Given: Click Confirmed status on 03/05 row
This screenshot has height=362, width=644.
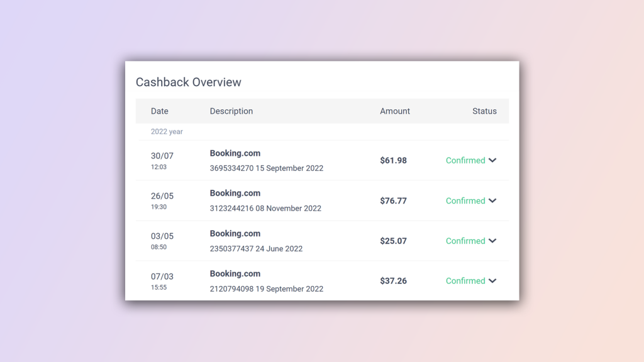Looking at the screenshot, I should click(465, 241).
